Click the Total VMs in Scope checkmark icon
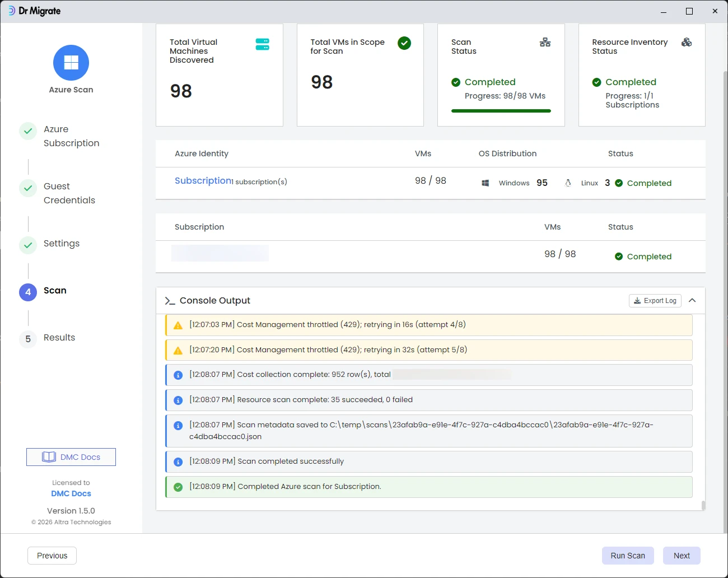 point(404,43)
